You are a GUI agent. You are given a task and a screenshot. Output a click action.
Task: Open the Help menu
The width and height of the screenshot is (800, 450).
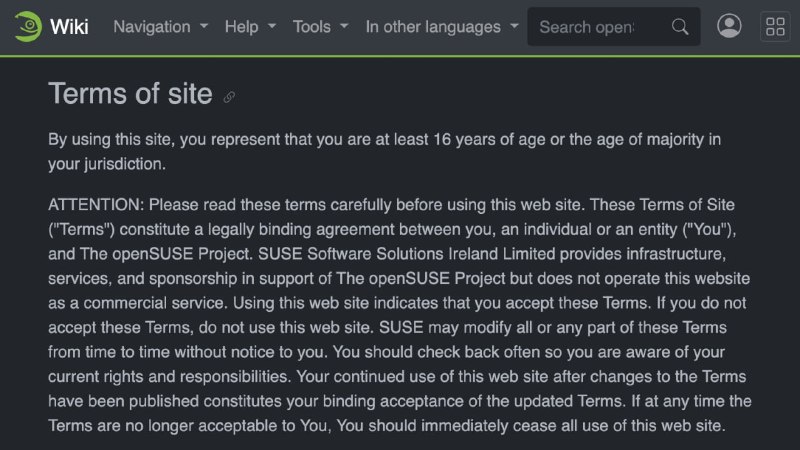click(241, 27)
